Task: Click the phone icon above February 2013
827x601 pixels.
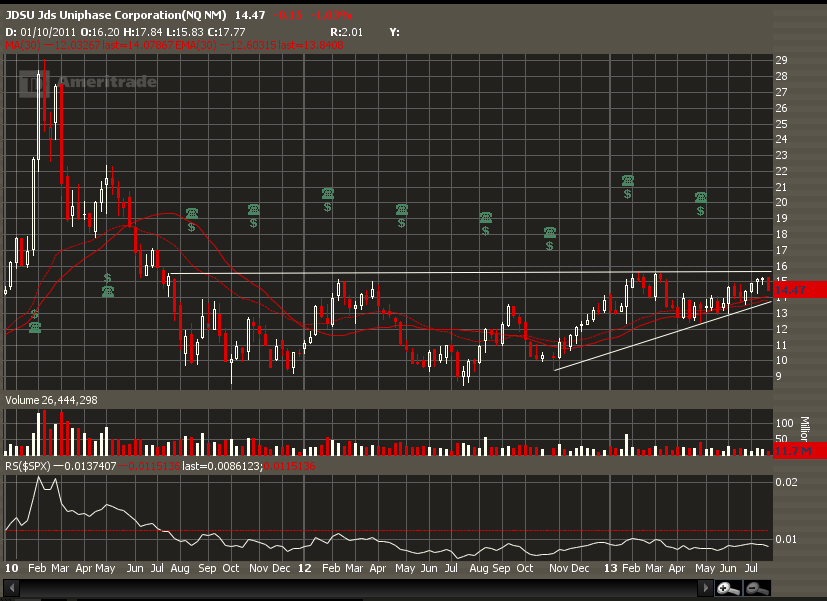Action: (628, 180)
